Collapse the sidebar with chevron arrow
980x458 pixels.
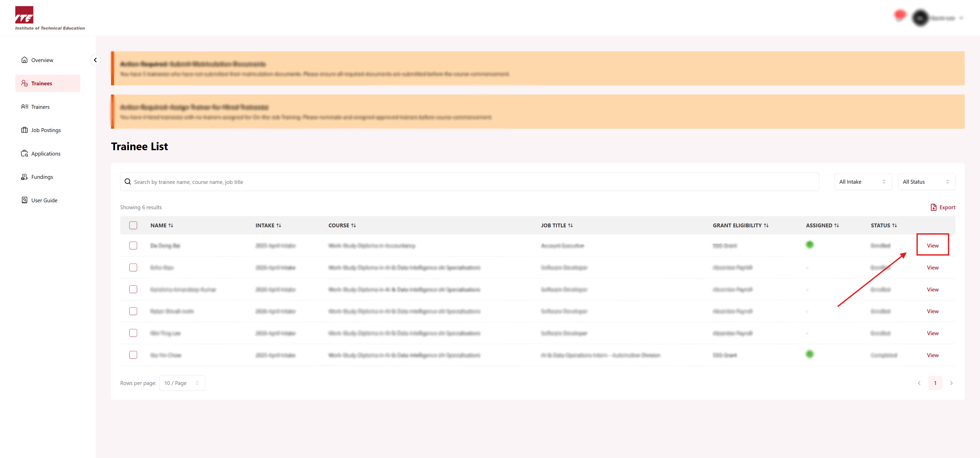click(95, 60)
